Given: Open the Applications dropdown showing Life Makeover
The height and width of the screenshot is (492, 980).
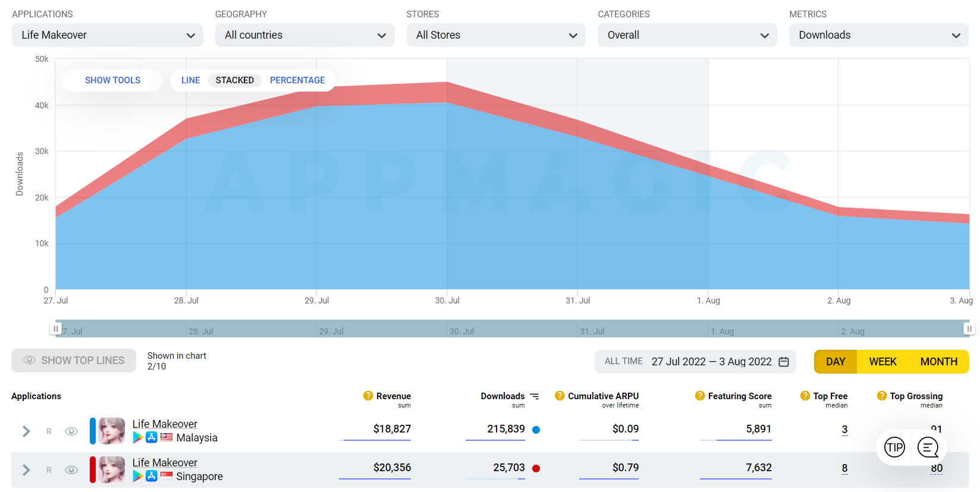Looking at the screenshot, I should 108,35.
